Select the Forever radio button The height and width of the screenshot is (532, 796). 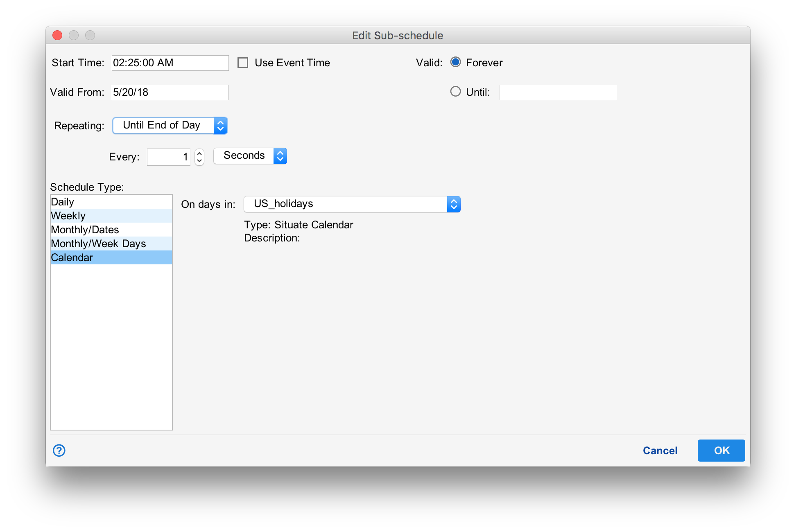pyautogui.click(x=455, y=62)
